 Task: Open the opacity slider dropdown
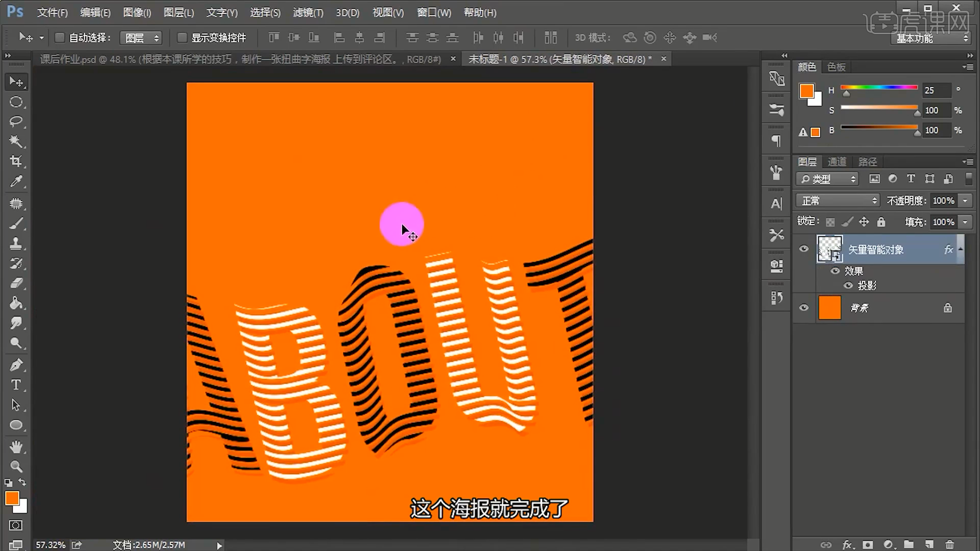point(965,201)
